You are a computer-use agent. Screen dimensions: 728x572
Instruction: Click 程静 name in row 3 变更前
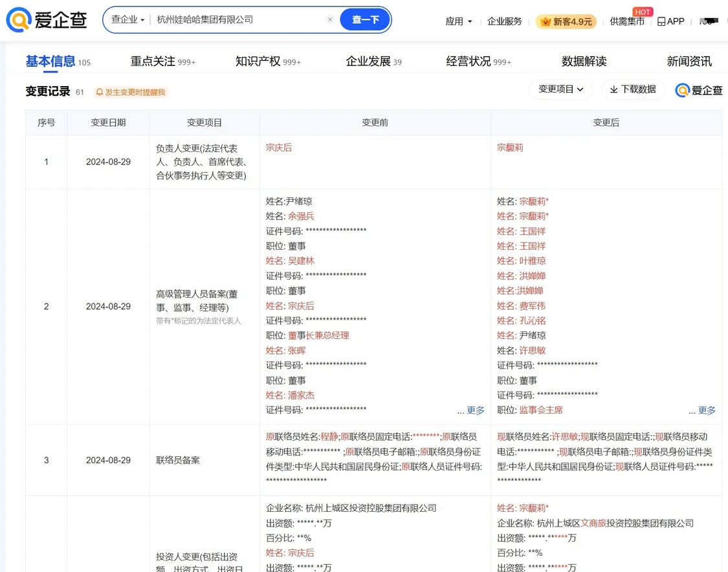pos(329,437)
